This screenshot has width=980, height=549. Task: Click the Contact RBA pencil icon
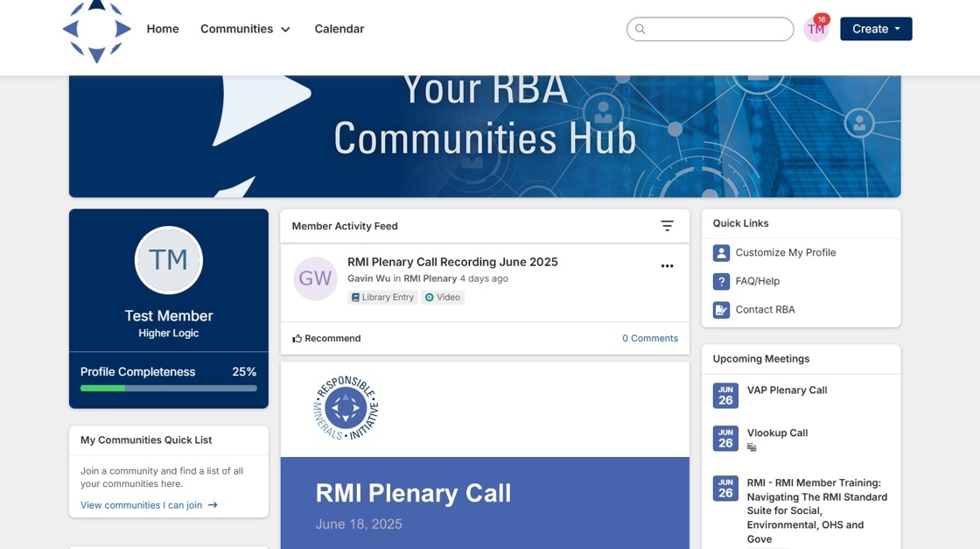721,309
